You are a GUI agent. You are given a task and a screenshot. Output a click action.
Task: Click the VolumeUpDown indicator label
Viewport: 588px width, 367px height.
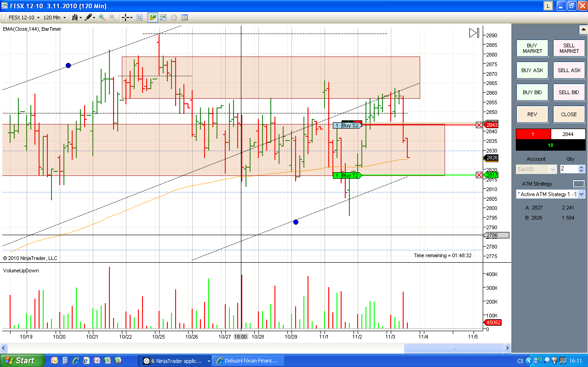(x=21, y=271)
